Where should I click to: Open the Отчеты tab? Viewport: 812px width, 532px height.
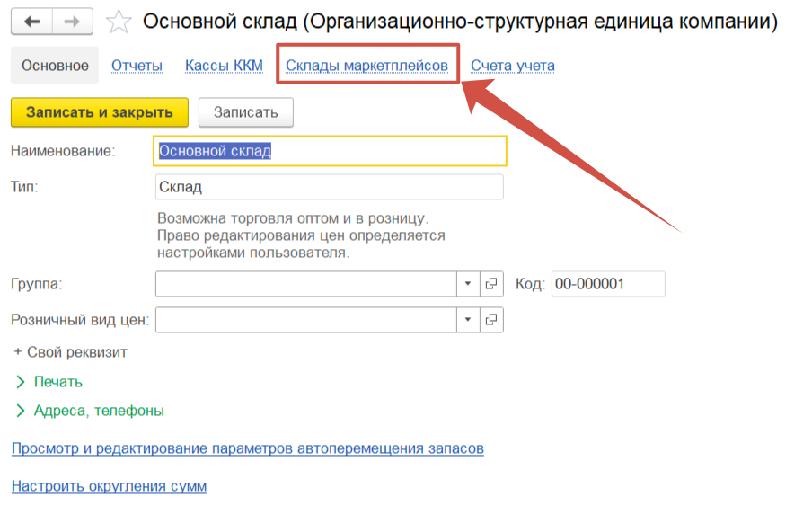137,66
